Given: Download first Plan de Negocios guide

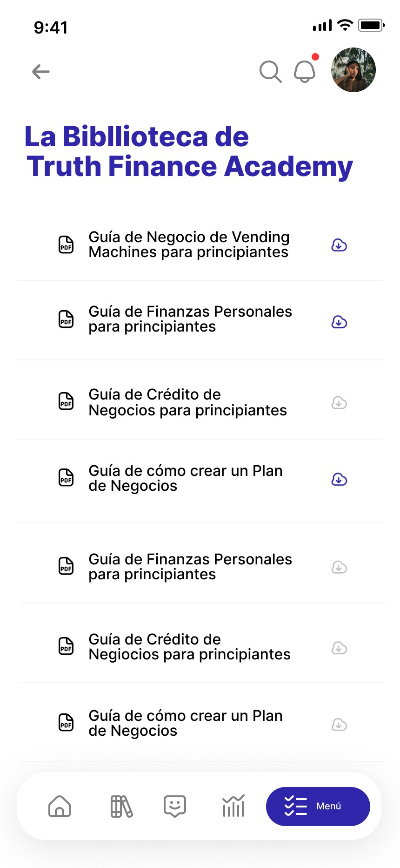Looking at the screenshot, I should tap(339, 479).
